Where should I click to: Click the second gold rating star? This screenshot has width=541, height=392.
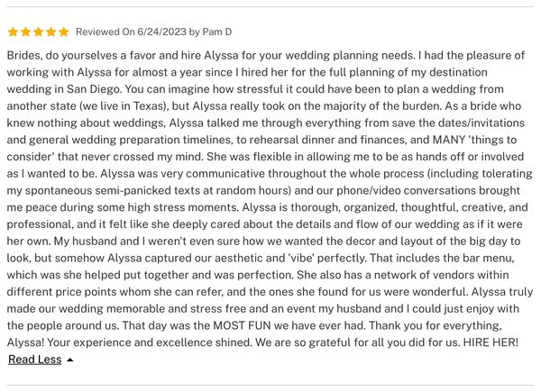tap(25, 32)
